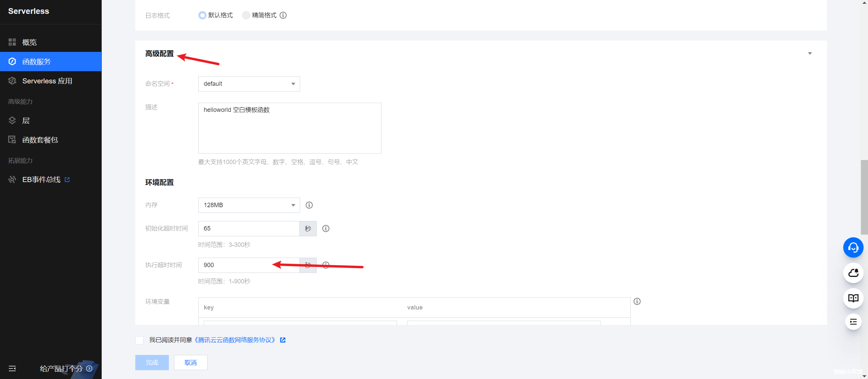Viewport: 868px width, 379px height.
Task: Click the 完成 finish button
Action: point(152,362)
